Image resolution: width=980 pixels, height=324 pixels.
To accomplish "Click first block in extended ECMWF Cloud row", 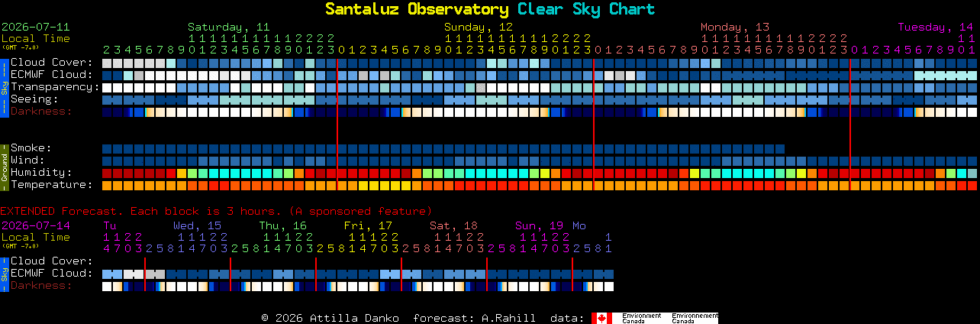I will [x=107, y=274].
